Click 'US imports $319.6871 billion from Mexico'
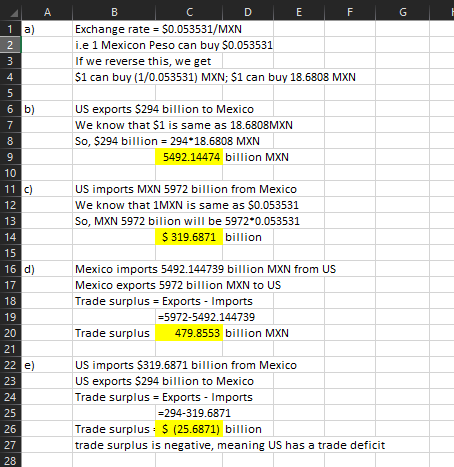 pyautogui.click(x=186, y=365)
